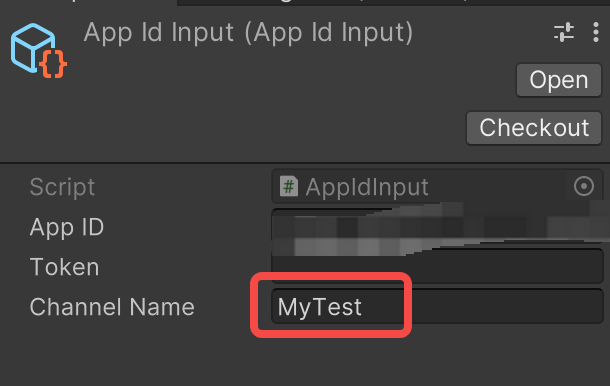610x386 pixels.
Task: Focus the blurred App ID input field
Action: coord(437,227)
